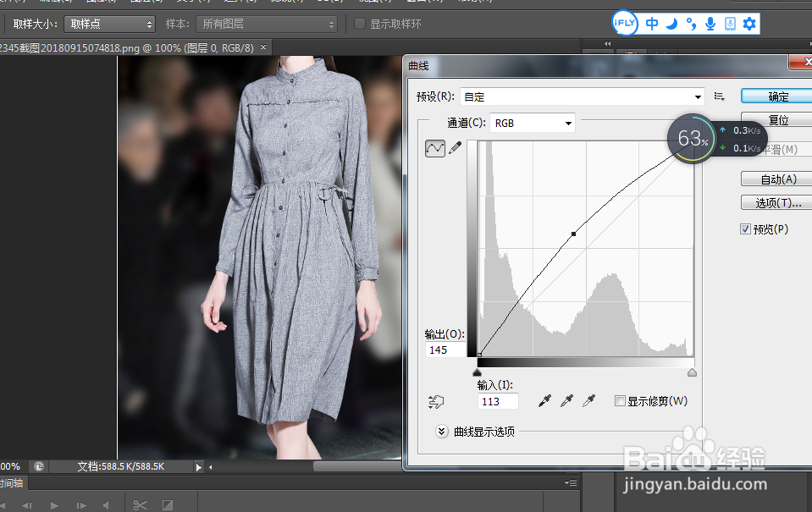The image size is (812, 512).
Task: Switch to the pencil tool for freehand curve drawing
Action: pyautogui.click(x=455, y=146)
